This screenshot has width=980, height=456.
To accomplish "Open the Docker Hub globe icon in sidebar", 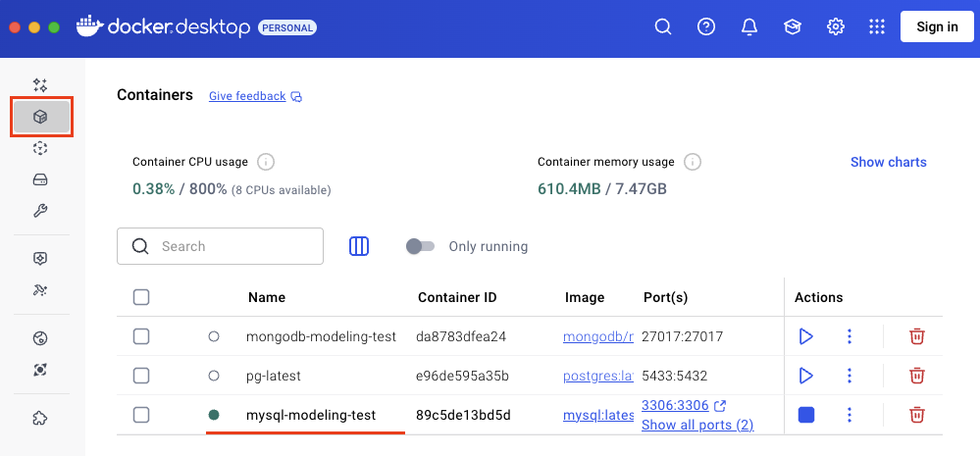I will [40, 338].
